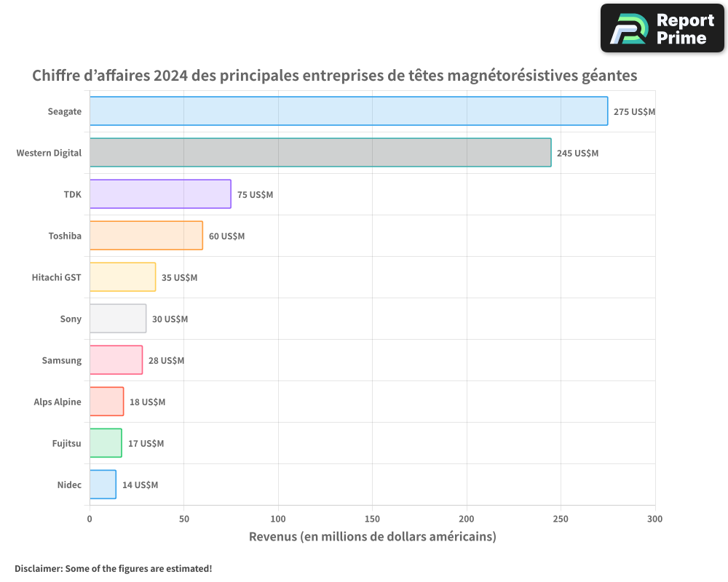Click the Report Prime logo icon
Screen dimensions: 728x582
tap(629, 28)
